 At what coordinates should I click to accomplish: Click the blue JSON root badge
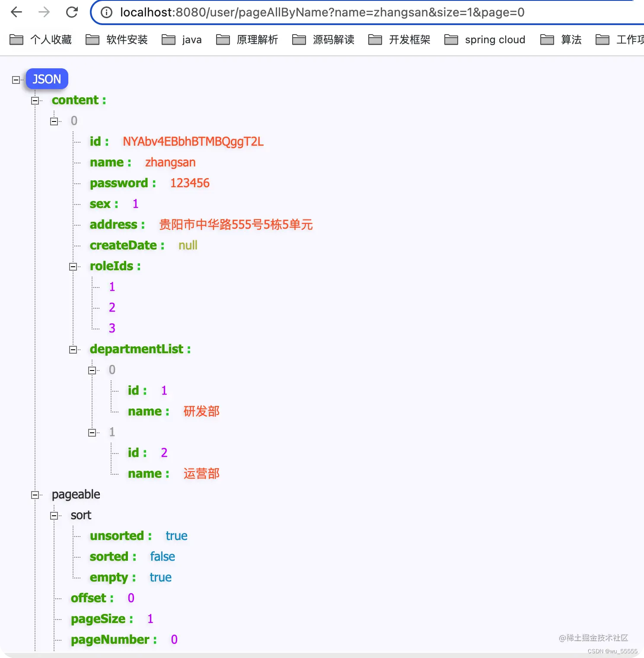pyautogui.click(x=46, y=79)
